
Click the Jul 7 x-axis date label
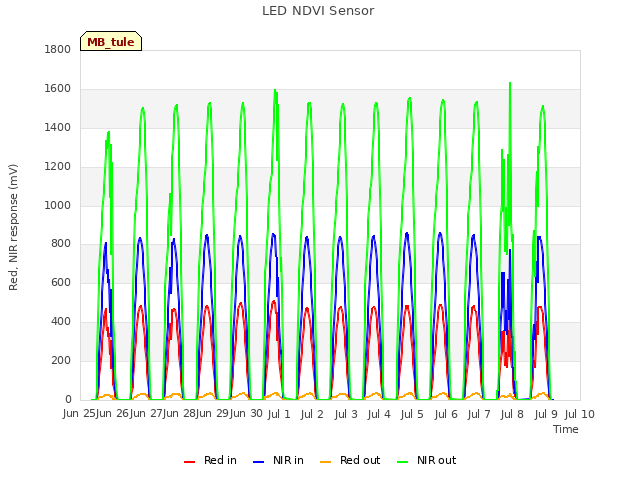(x=479, y=414)
